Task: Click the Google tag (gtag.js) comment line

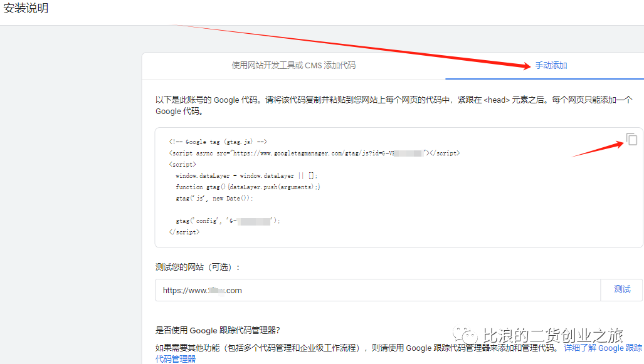Action: 218,142
